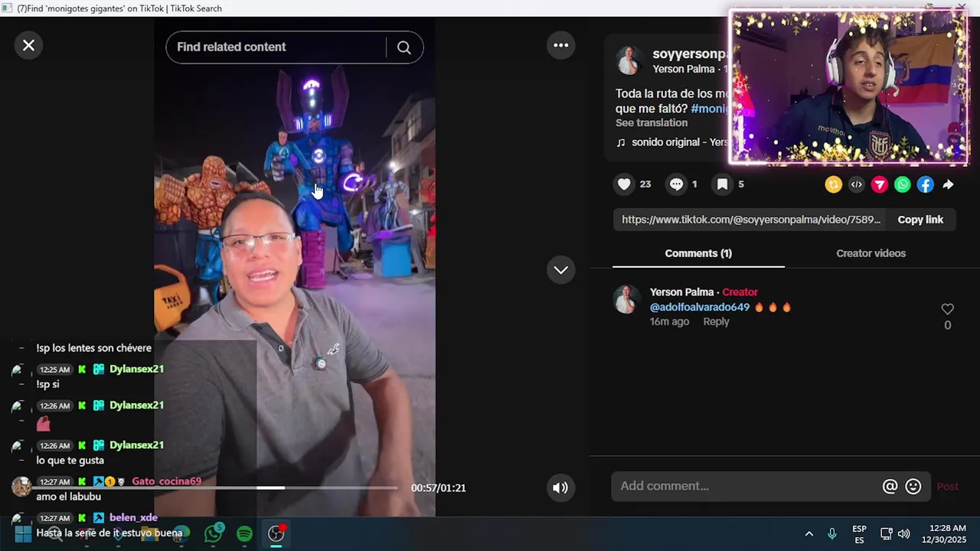The image size is (980, 551).
Task: Click Reply under Yerson Palma's comment
Action: click(716, 321)
